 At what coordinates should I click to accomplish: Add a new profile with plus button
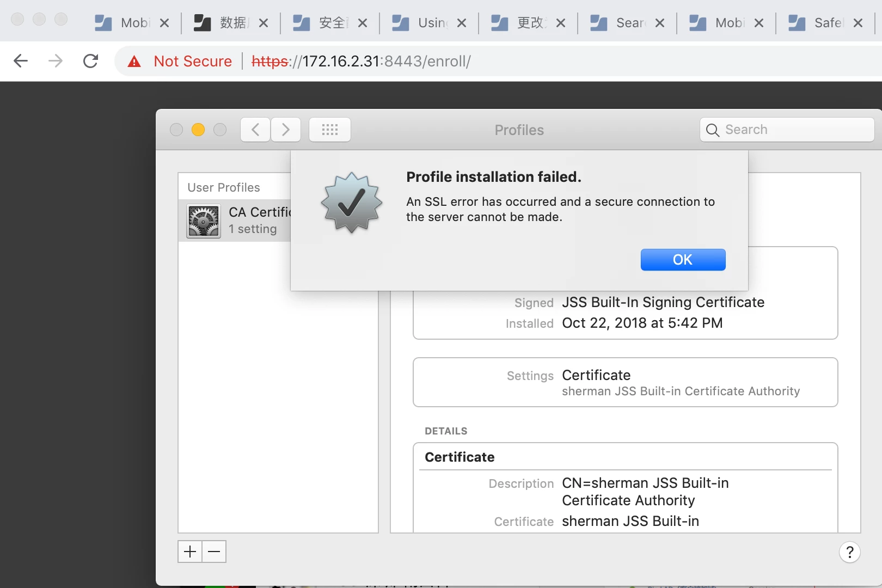click(190, 552)
